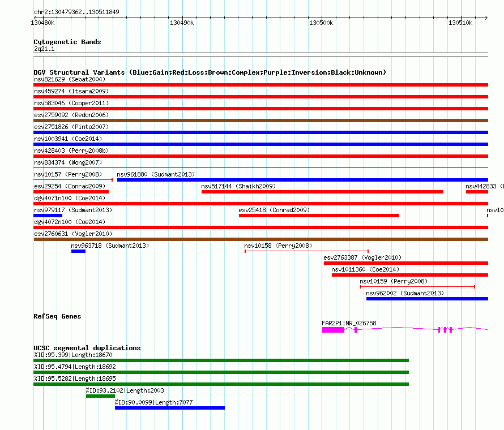This screenshot has height=430, width=504.
Task: Click the RefSeq Genes track title
Action: (x=57, y=316)
